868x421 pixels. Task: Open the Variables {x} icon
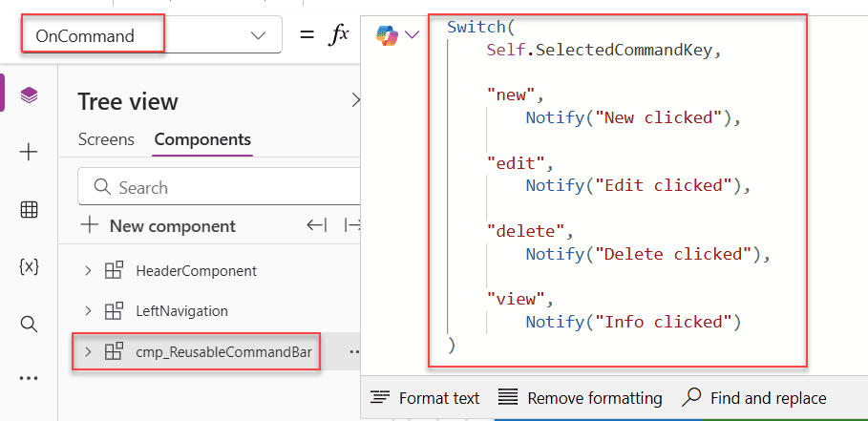[29, 266]
